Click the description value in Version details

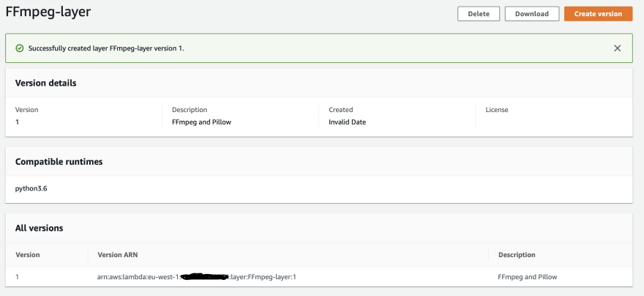point(202,122)
